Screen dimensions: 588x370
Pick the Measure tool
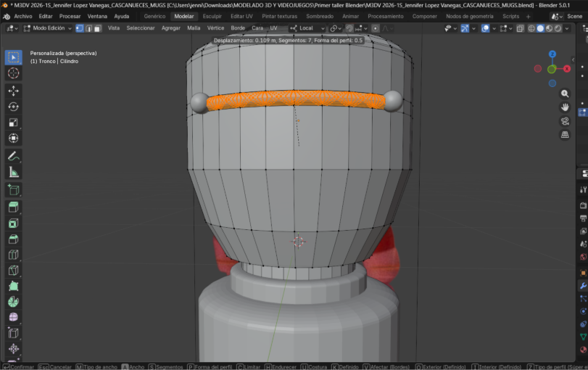[13, 172]
